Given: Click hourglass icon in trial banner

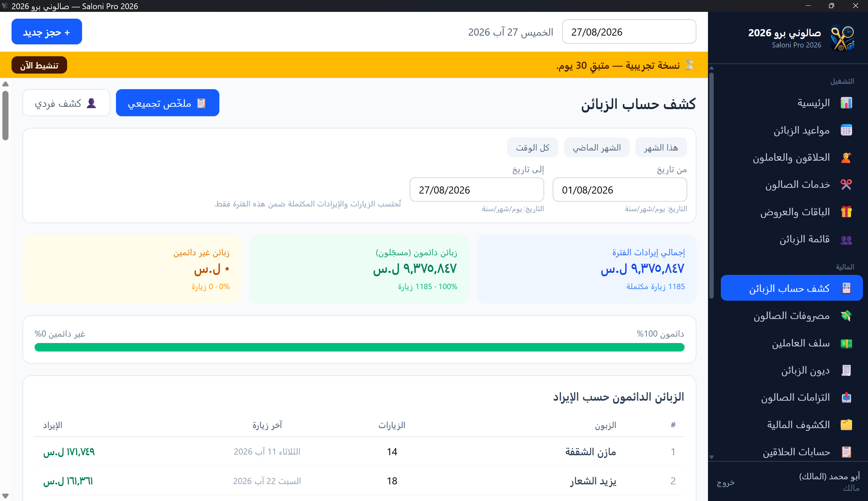Looking at the screenshot, I should [689, 65].
